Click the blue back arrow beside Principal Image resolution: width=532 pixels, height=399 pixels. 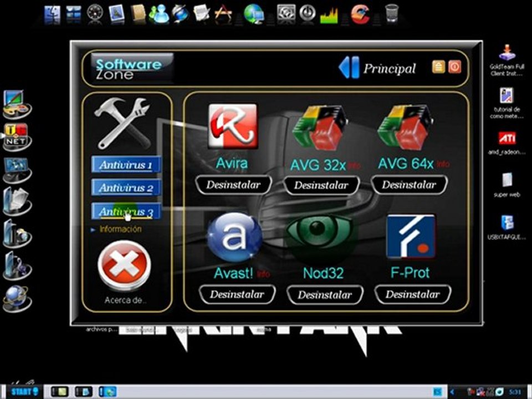[x=349, y=68]
